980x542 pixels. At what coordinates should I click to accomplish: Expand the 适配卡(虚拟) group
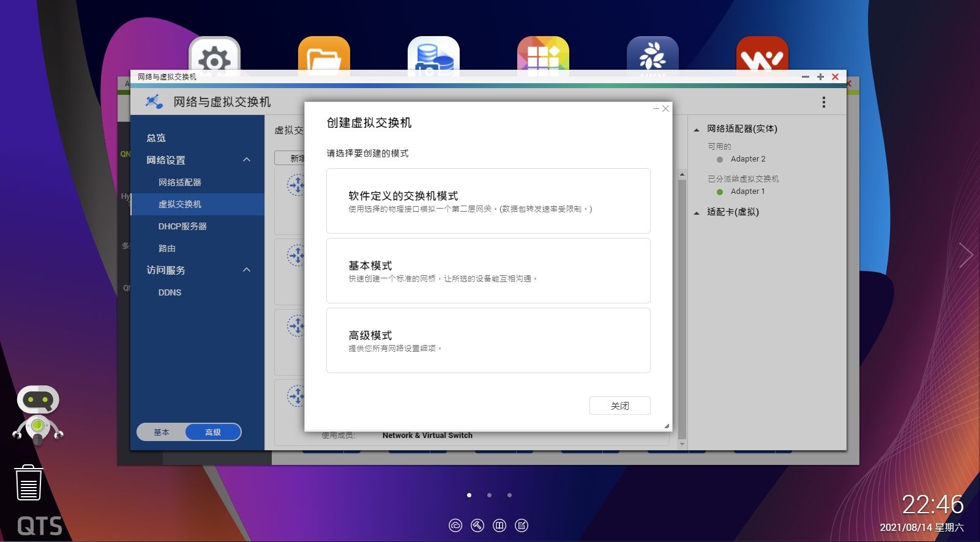[x=697, y=213]
